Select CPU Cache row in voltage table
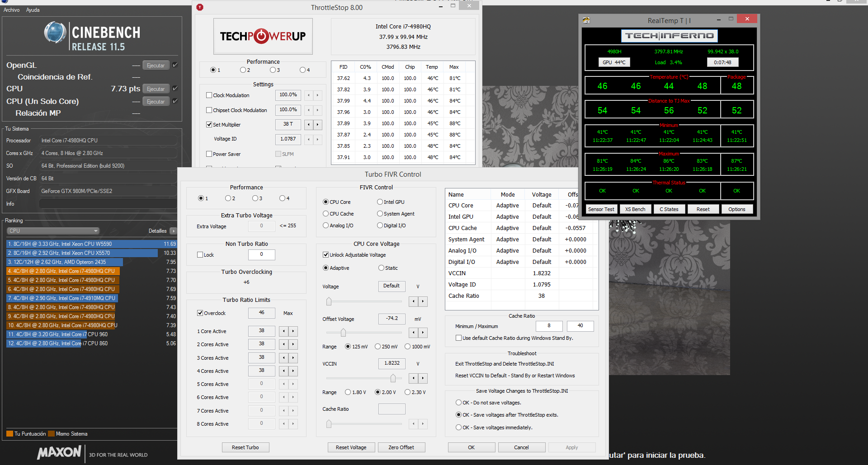The height and width of the screenshot is (465, 868). pos(521,228)
